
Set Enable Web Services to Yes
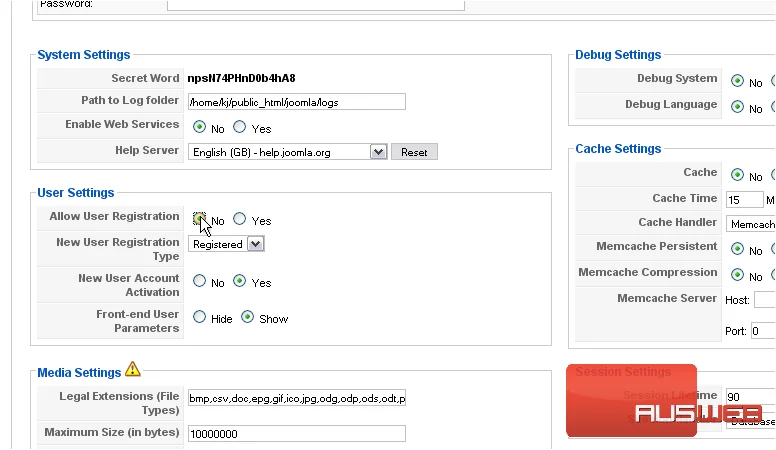[240, 127]
